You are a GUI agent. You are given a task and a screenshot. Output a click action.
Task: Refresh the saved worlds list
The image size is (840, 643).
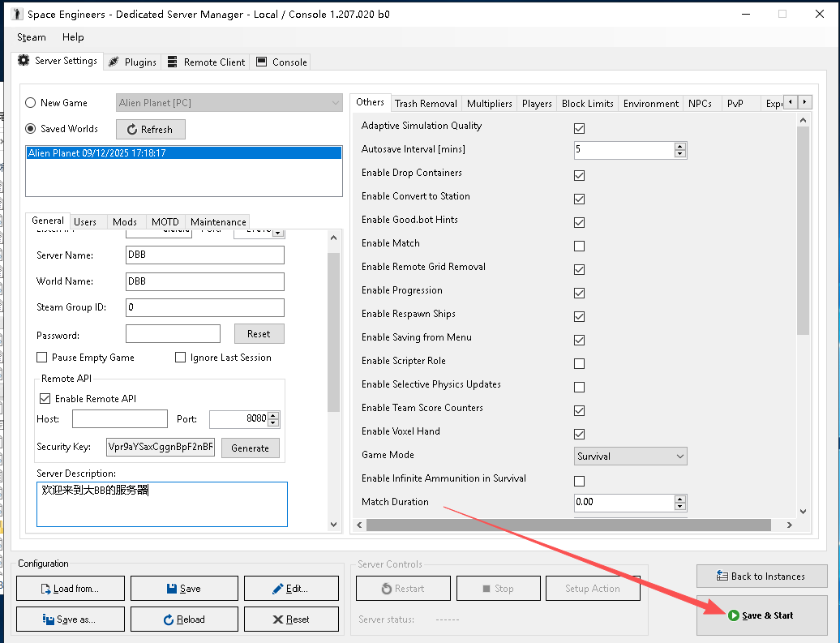(x=150, y=130)
